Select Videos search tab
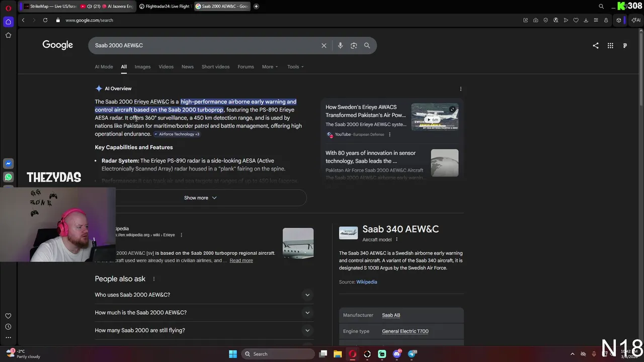The image size is (644, 362). [166, 67]
